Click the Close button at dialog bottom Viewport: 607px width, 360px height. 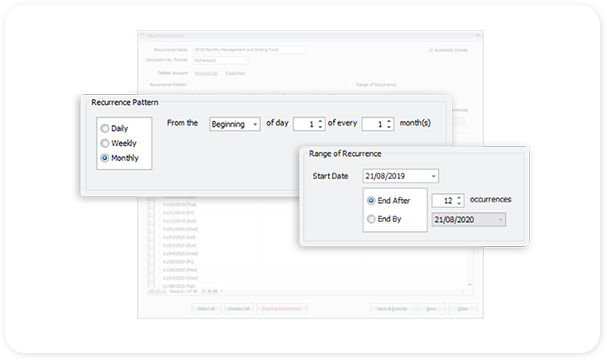tap(463, 309)
